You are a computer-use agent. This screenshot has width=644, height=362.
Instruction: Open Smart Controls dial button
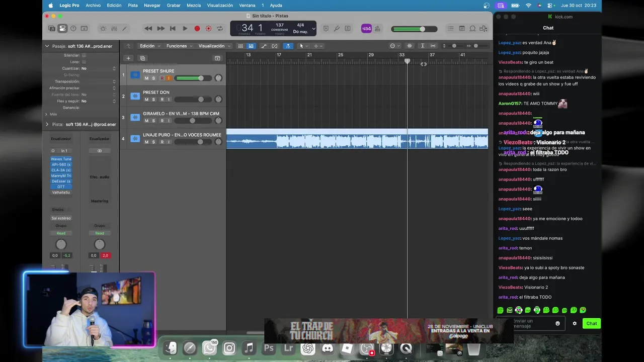pyautogui.click(x=103, y=29)
